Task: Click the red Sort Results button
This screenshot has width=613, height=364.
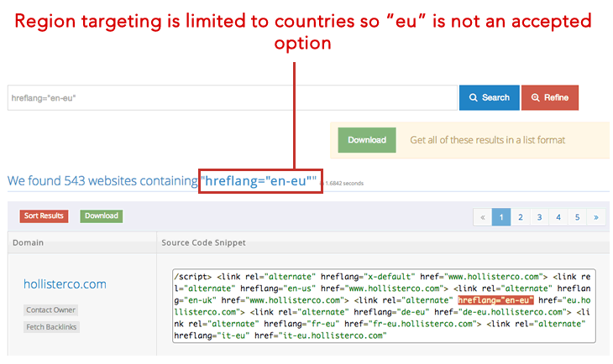Action: click(44, 216)
